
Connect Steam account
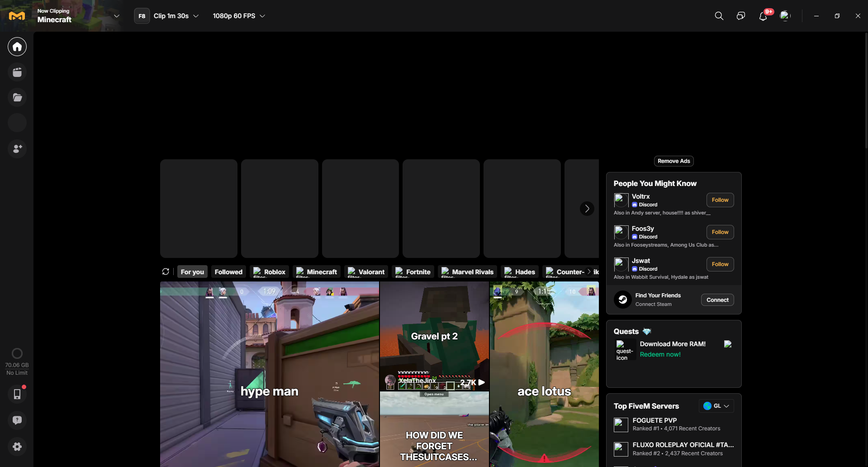(717, 300)
